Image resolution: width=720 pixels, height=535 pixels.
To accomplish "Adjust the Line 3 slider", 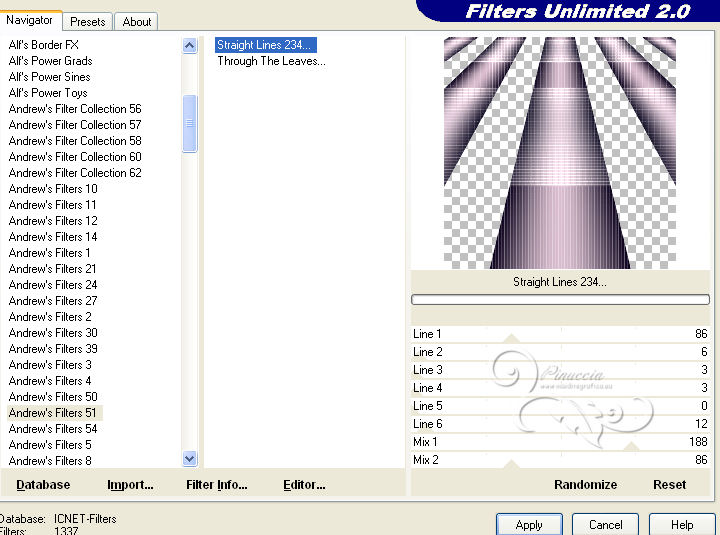I will (560, 370).
